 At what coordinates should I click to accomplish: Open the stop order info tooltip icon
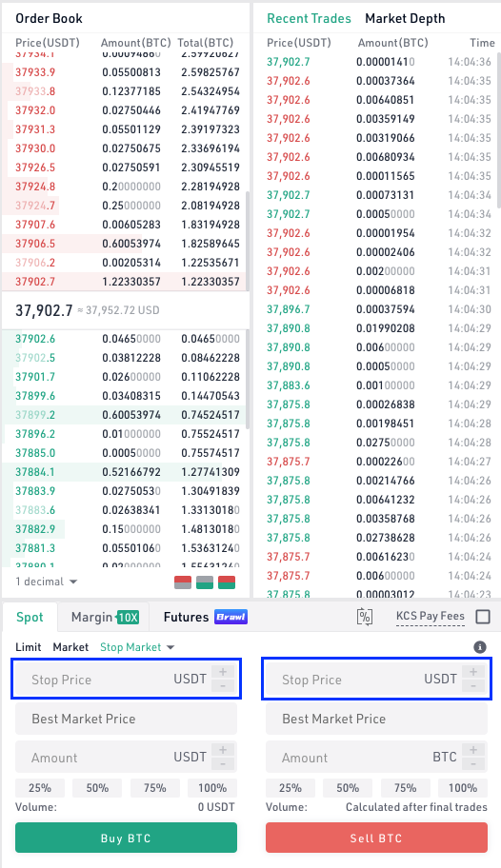(x=480, y=647)
